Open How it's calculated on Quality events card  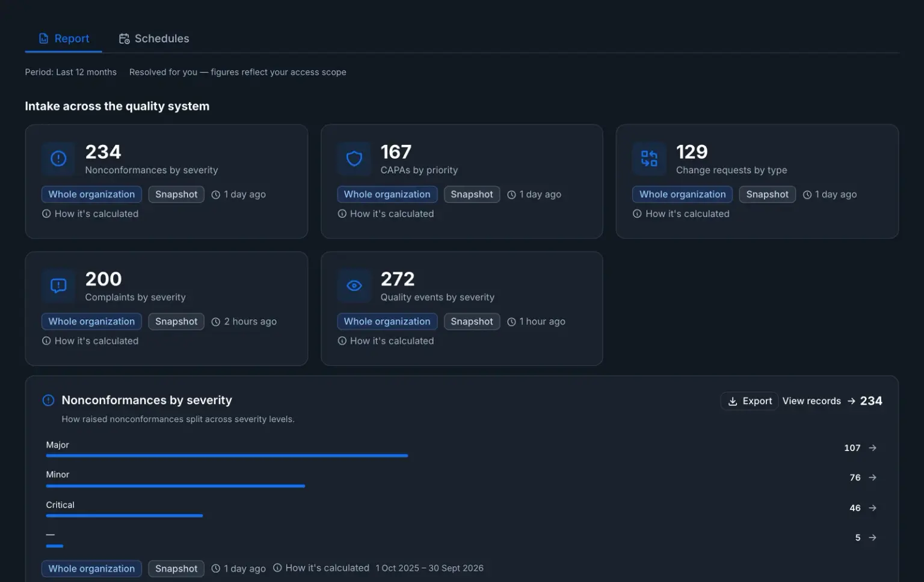[386, 341]
